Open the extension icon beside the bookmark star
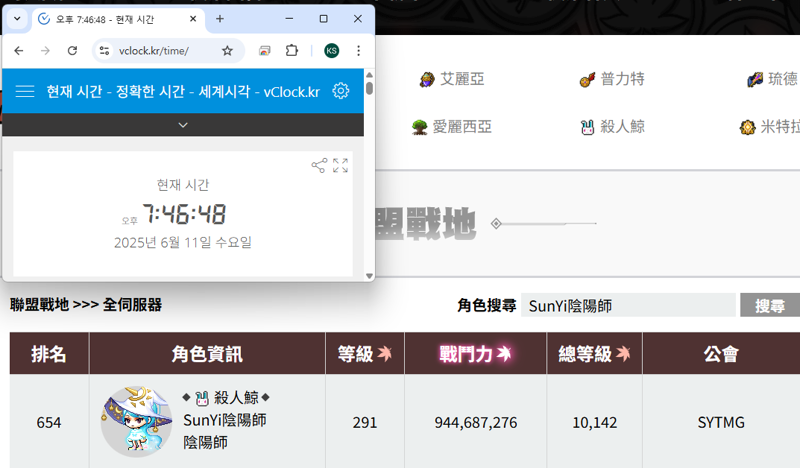 [264, 51]
